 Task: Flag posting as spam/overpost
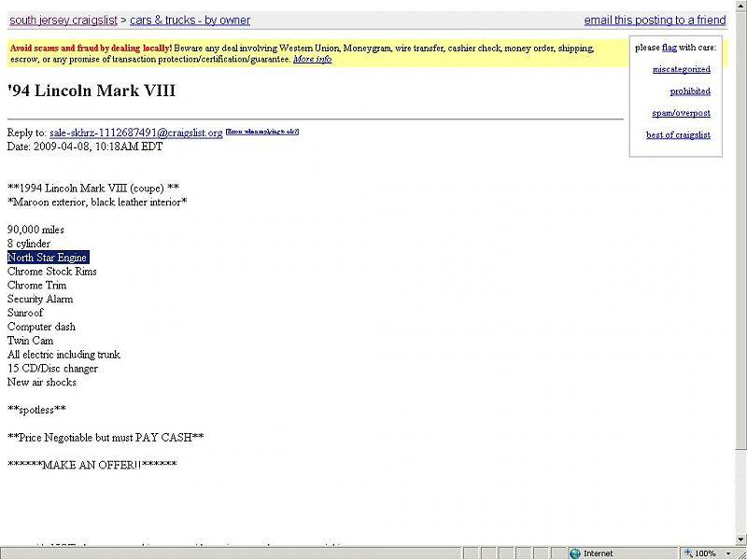tap(681, 113)
